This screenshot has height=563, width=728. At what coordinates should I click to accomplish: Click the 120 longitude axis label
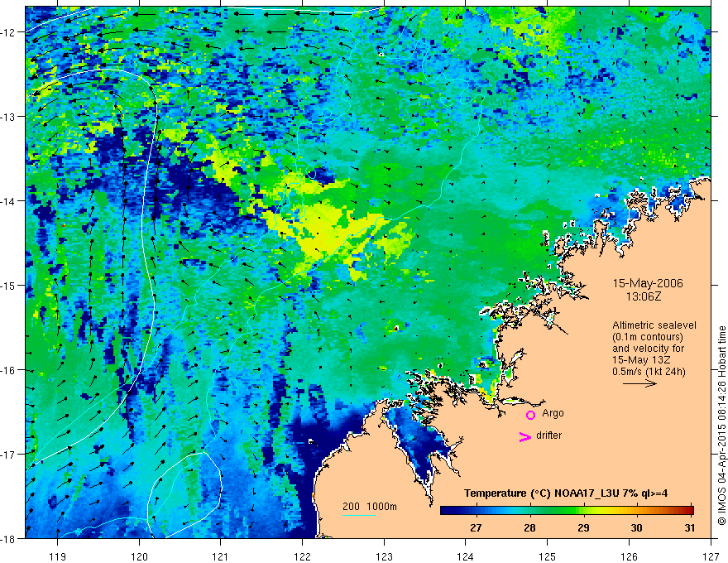click(139, 557)
